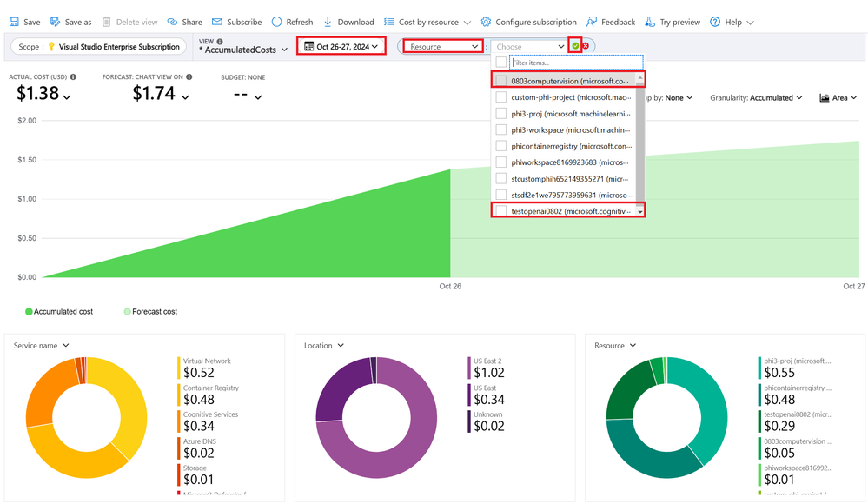
Task: Check the 0803computervision resource checkbox
Action: tap(501, 81)
